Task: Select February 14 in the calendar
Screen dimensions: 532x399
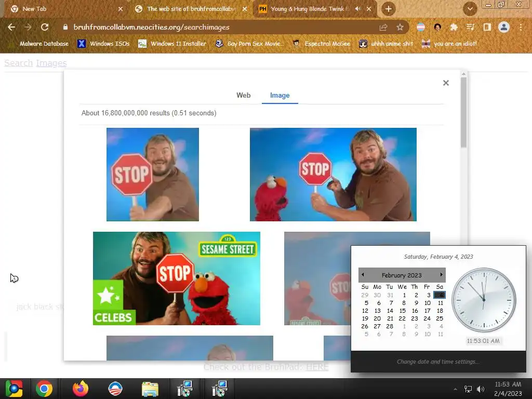Action: [390, 311]
